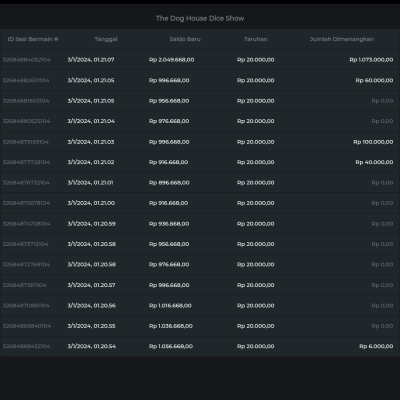The height and width of the screenshot is (400, 400).
Task: Click balance "Rp 1.056.668,00"
Action: click(x=171, y=346)
